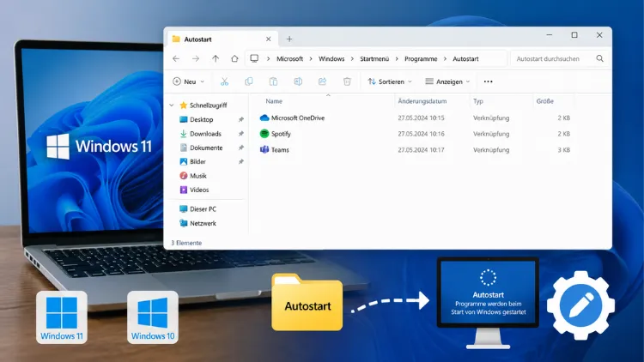Click the Teams file icon

[x=264, y=150]
